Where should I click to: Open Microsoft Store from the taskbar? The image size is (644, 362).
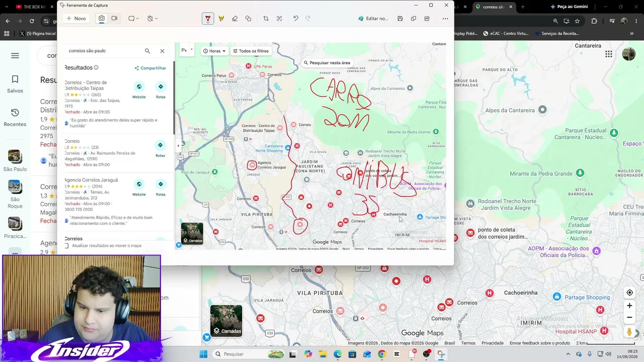coord(352,354)
